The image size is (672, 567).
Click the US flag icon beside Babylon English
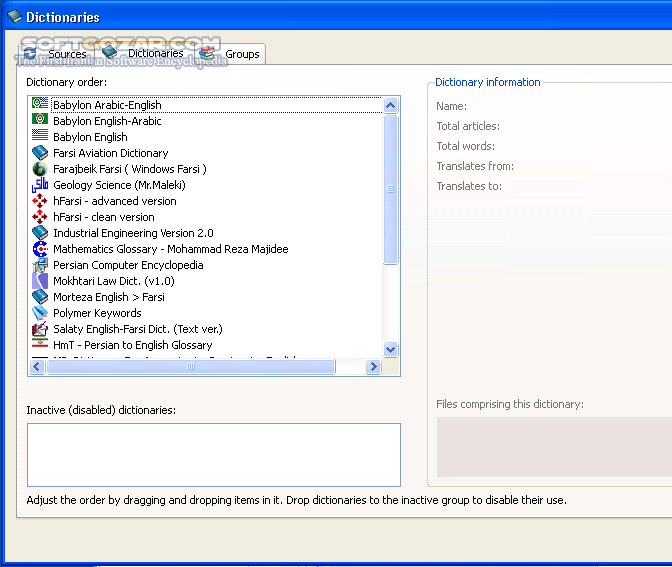tap(40, 135)
